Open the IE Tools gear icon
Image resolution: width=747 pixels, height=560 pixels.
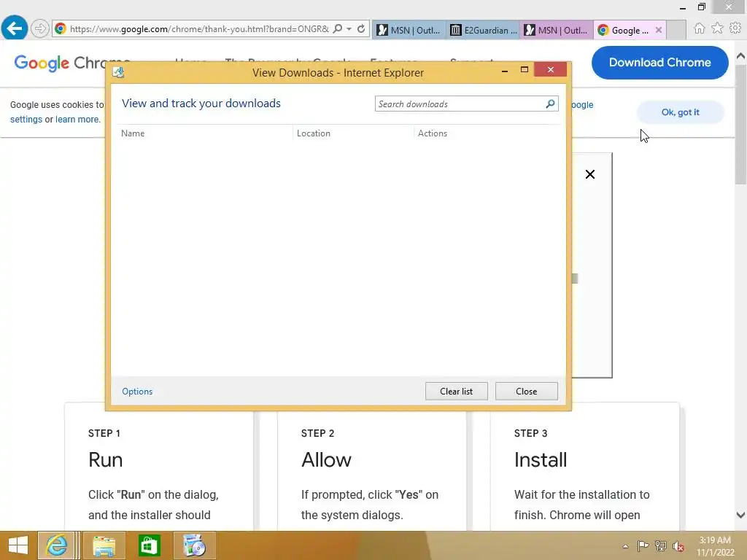pyautogui.click(x=735, y=28)
